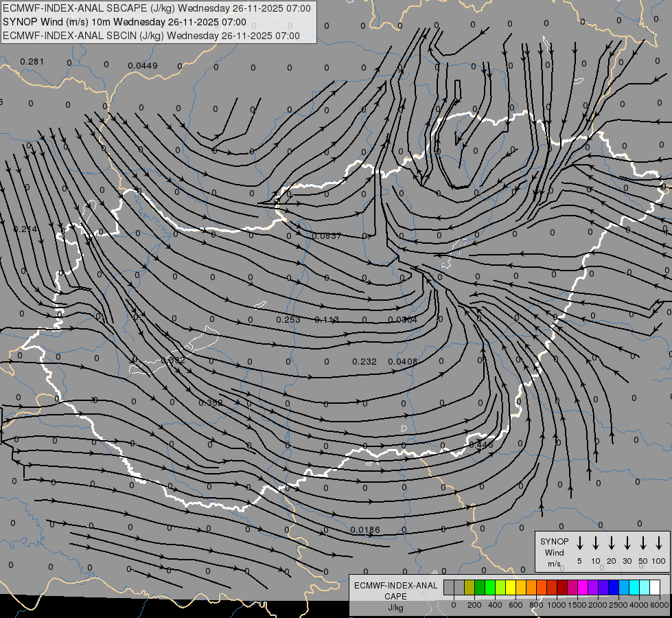Click the 20 label in wind legend
This screenshot has height=618, width=672.
coord(612,561)
